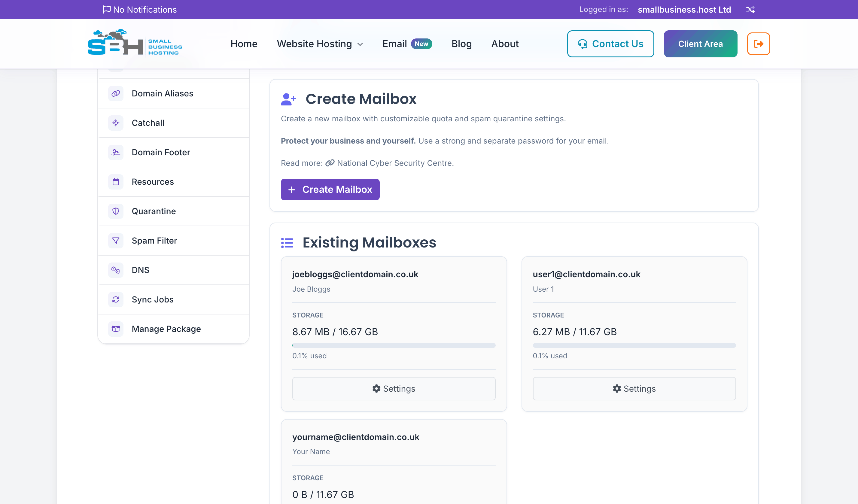Image resolution: width=858 pixels, height=504 pixels.
Task: Click the joebloggs storage usage bar
Action: click(x=394, y=345)
